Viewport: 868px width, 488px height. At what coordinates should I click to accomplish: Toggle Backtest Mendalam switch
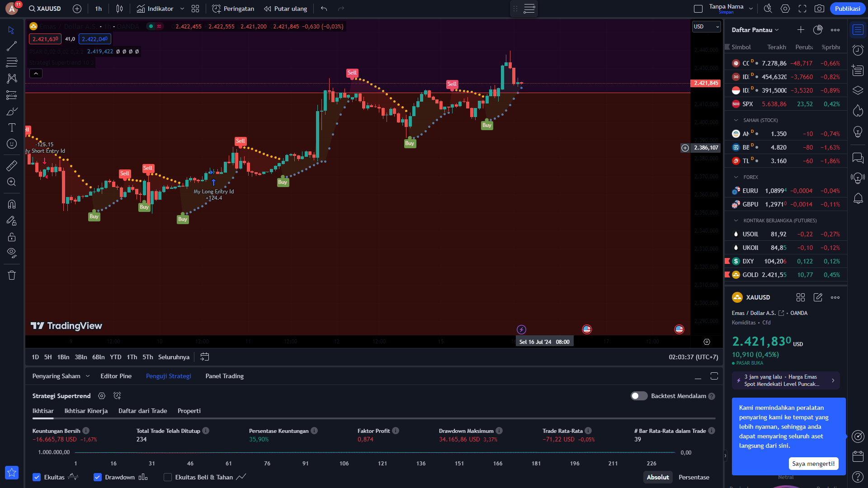coord(639,396)
